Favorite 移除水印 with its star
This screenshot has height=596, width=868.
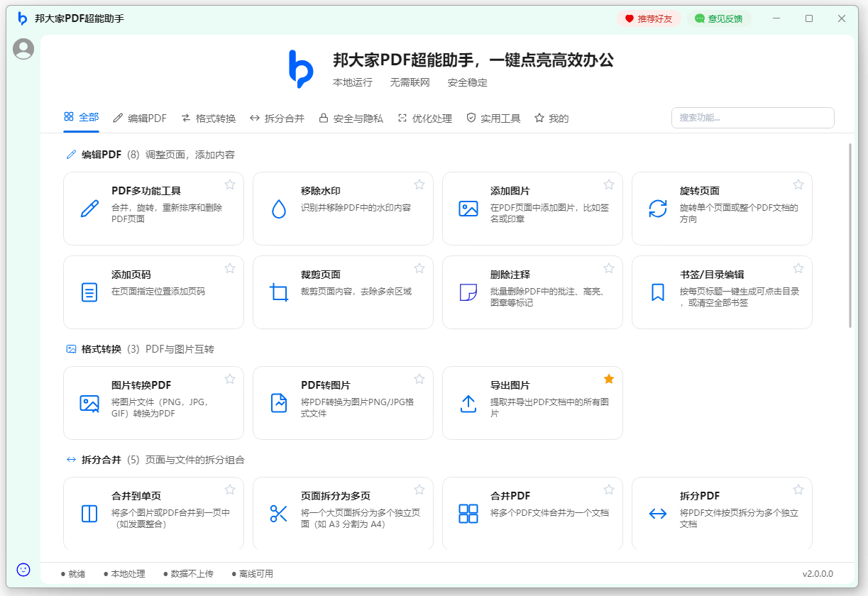(419, 184)
